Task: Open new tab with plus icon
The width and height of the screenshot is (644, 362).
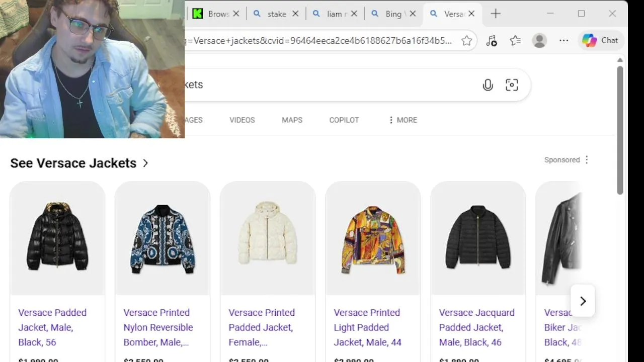Action: click(x=496, y=14)
